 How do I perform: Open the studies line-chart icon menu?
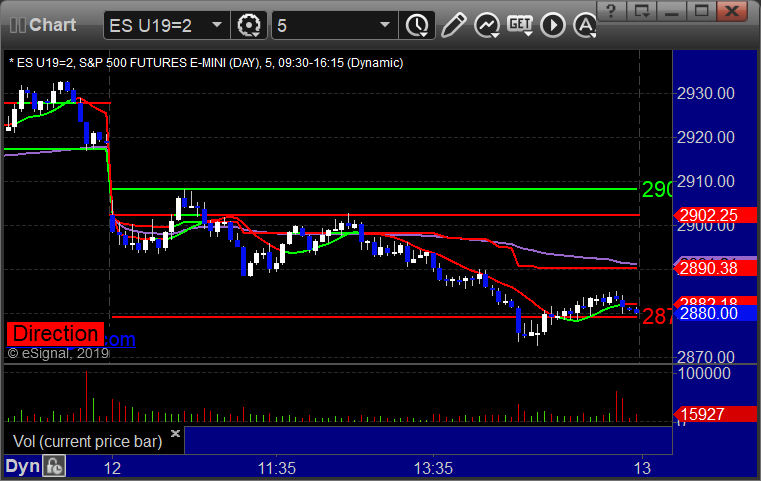487,25
